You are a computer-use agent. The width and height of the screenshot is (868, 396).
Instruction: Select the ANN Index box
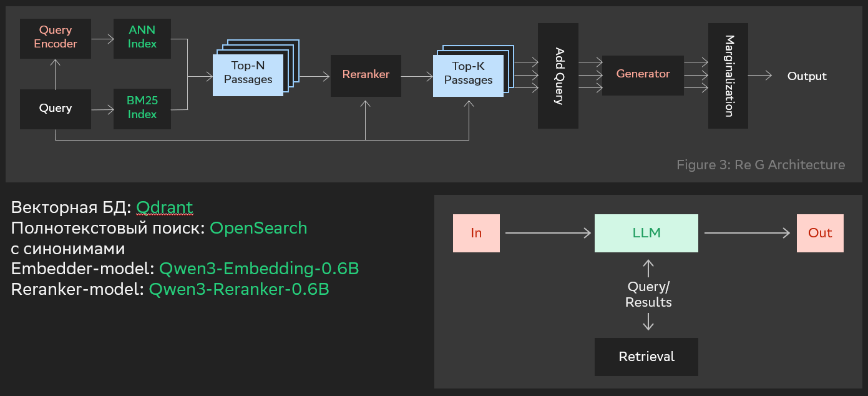pos(142,37)
